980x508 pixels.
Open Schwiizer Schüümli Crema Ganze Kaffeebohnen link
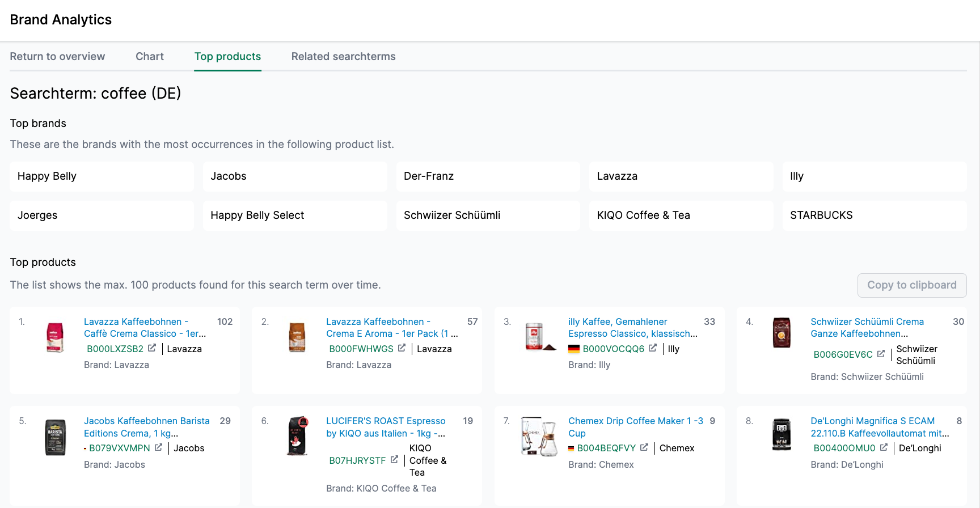coord(867,328)
